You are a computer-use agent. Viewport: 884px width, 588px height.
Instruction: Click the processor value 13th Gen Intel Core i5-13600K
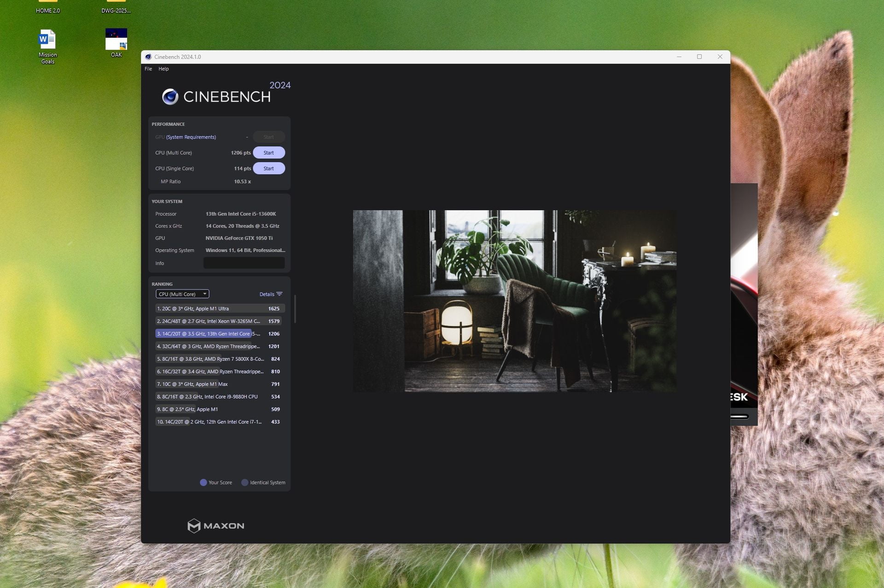241,214
